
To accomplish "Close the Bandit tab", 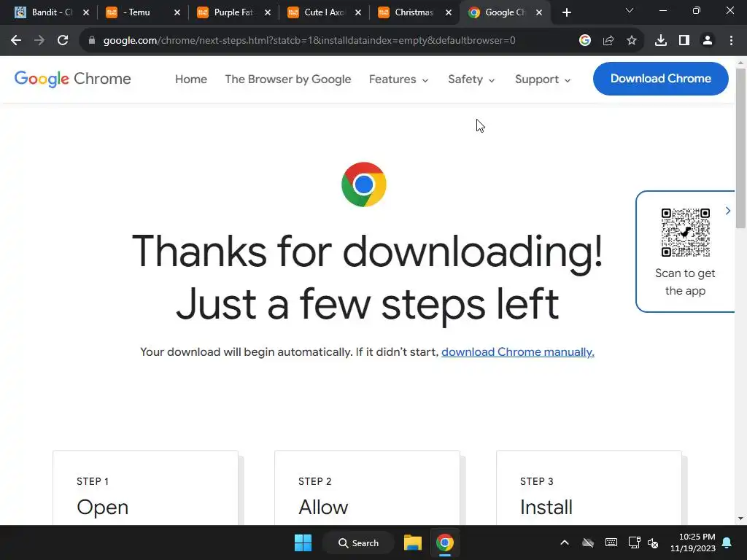I will click(86, 12).
